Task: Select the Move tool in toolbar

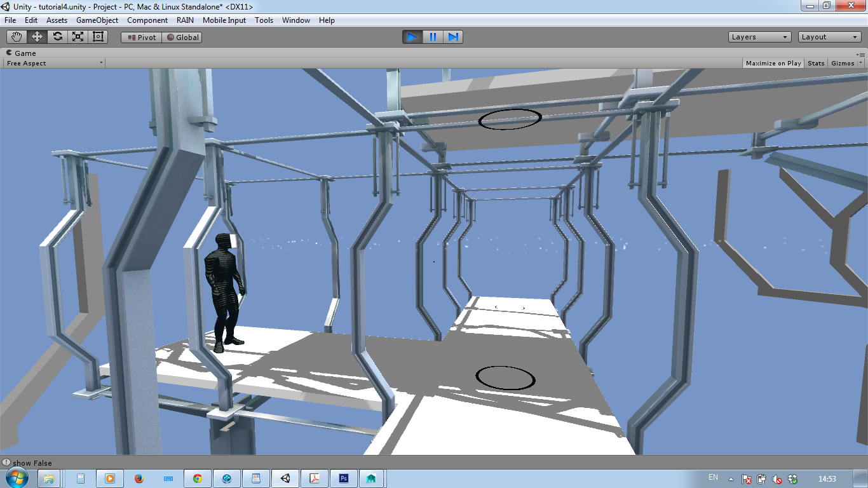Action: (37, 37)
